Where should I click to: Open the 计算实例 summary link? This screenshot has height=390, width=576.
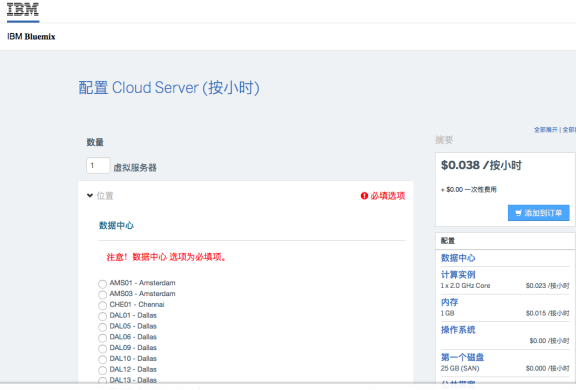(x=458, y=275)
